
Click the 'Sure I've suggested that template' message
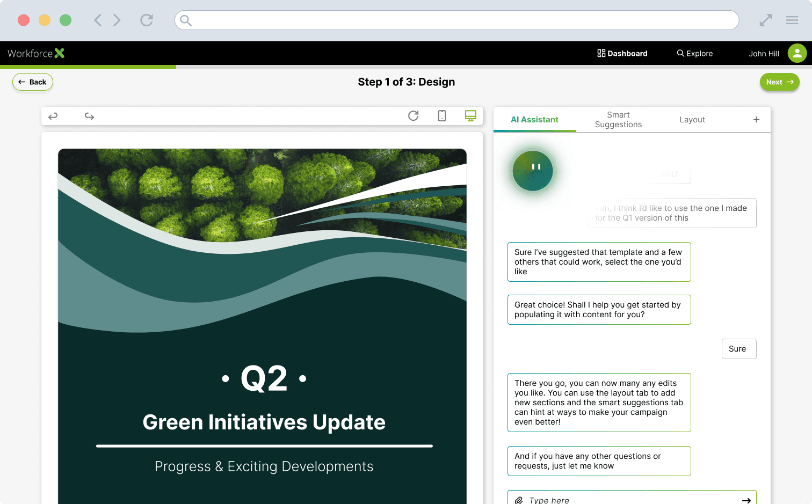tap(599, 262)
